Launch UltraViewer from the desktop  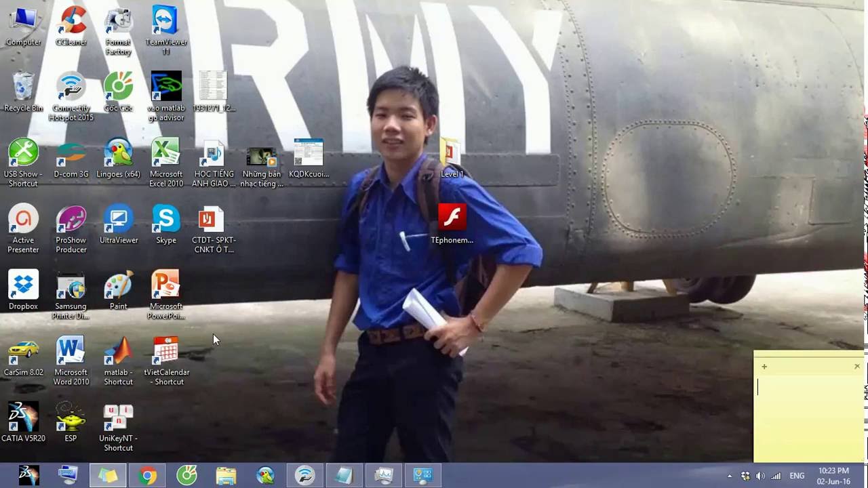coord(118,224)
